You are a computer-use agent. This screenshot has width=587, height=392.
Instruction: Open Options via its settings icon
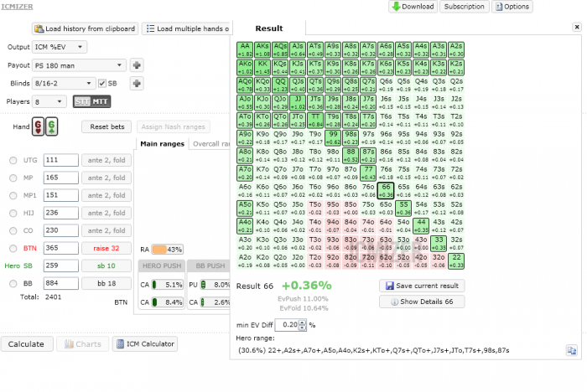[499, 7]
